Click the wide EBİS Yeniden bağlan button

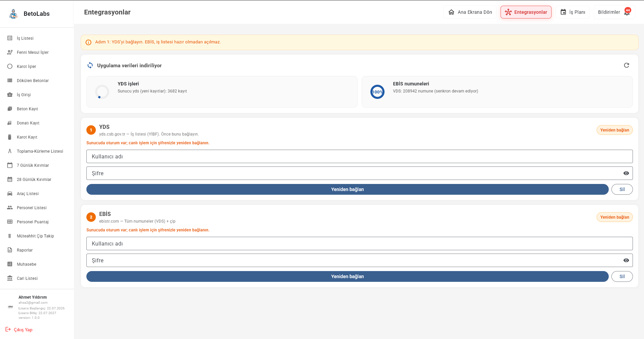[348, 276]
